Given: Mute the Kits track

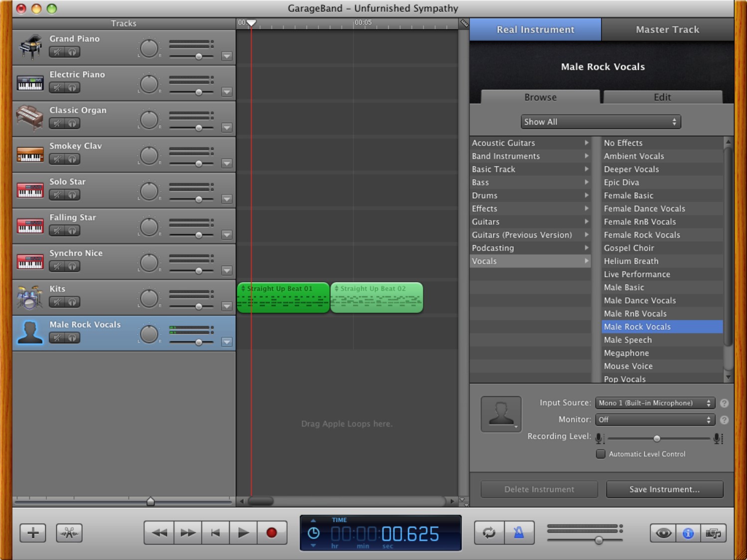Looking at the screenshot, I should (x=57, y=302).
